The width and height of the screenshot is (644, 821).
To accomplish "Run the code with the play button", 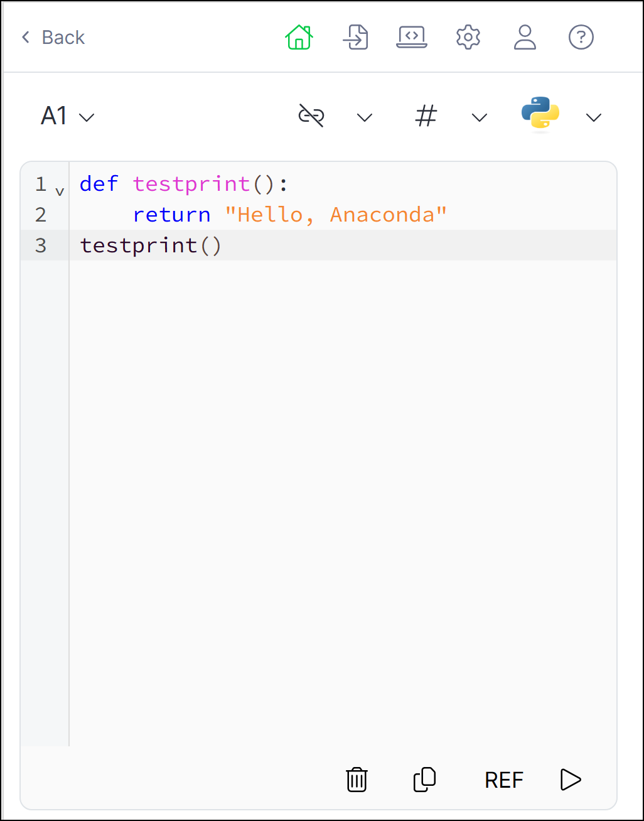I will point(570,780).
